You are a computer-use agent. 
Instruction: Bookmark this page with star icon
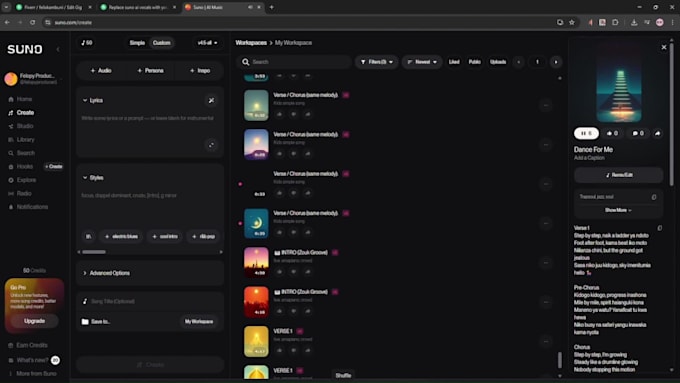(572, 22)
